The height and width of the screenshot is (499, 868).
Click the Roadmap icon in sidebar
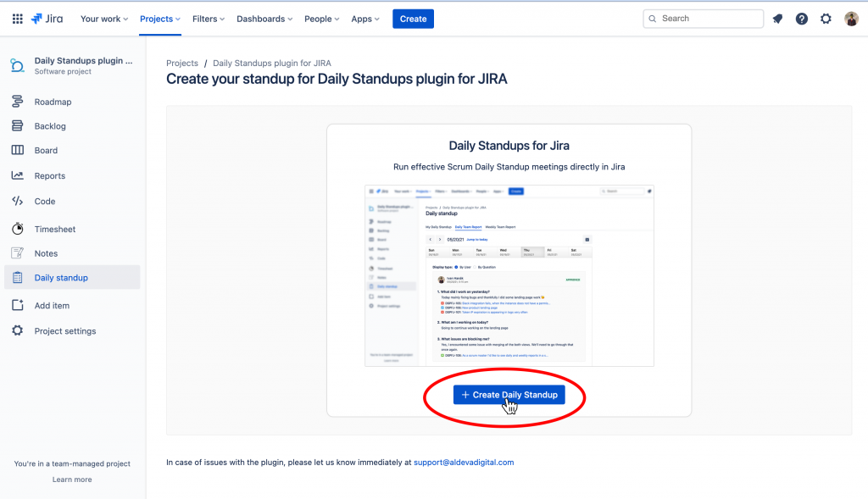click(18, 101)
